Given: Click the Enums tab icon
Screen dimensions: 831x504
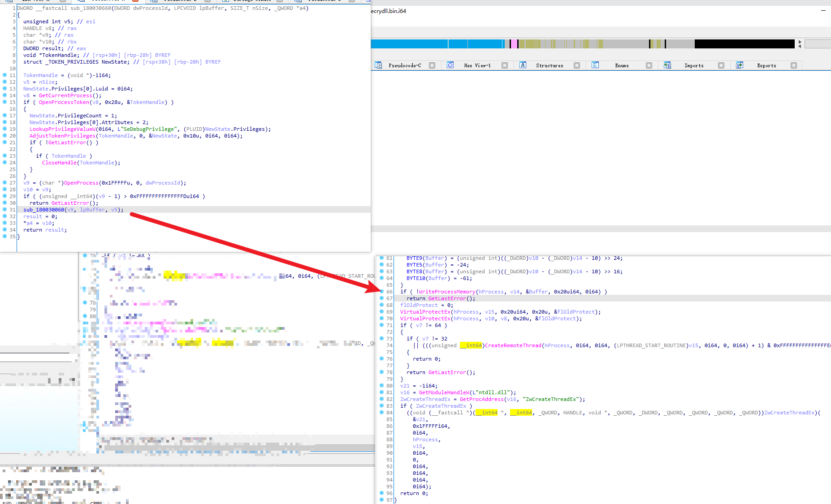Looking at the screenshot, I should pyautogui.click(x=595, y=65).
